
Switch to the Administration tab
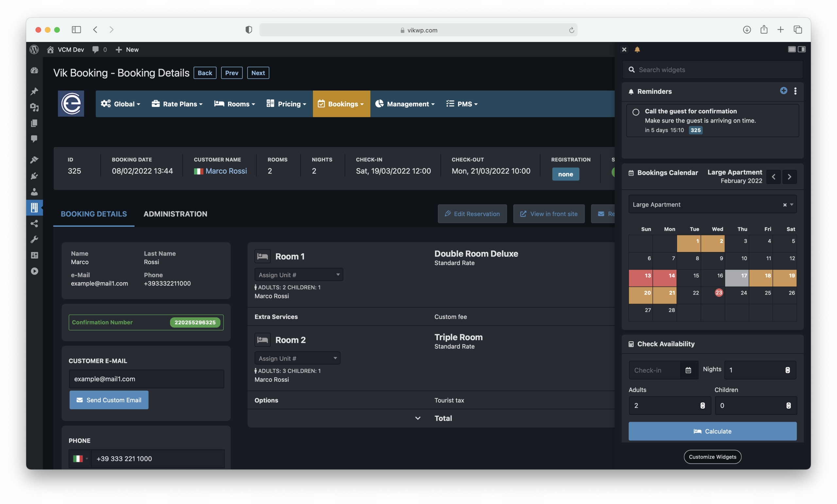(175, 214)
